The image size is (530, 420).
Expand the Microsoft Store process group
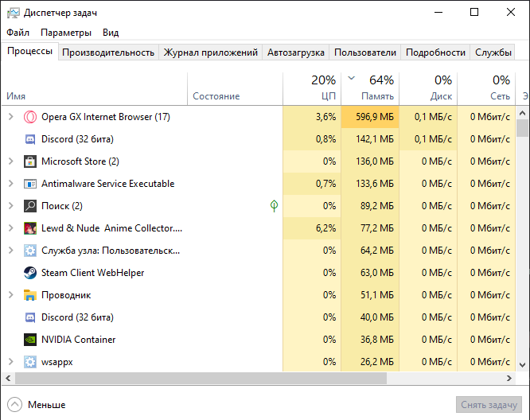click(11, 161)
